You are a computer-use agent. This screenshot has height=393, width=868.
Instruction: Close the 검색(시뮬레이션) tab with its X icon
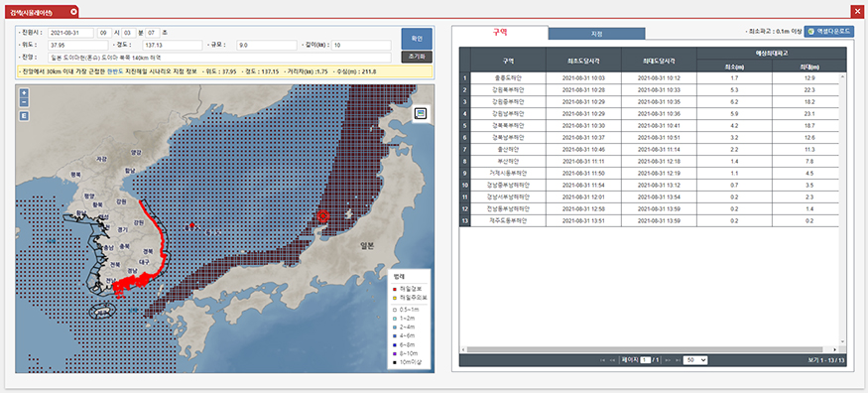pos(73,12)
